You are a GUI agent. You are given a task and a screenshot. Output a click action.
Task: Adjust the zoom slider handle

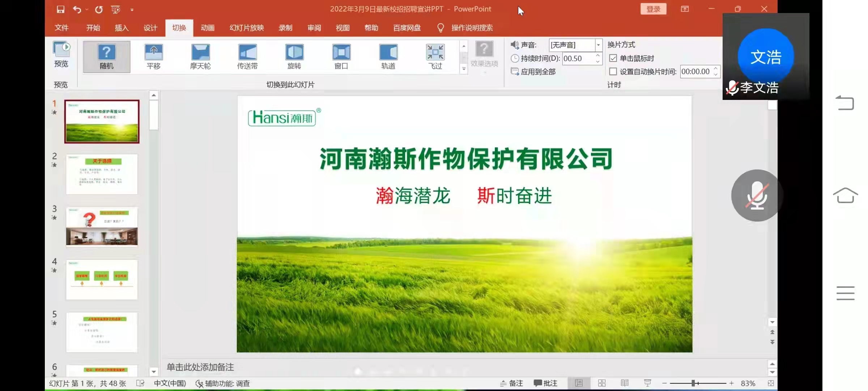click(693, 383)
